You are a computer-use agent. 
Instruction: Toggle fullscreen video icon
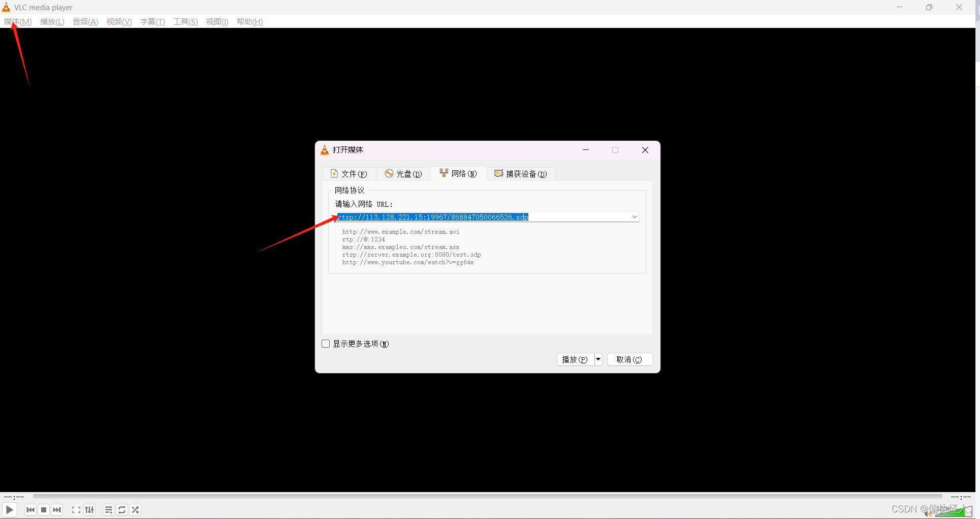tap(75, 510)
